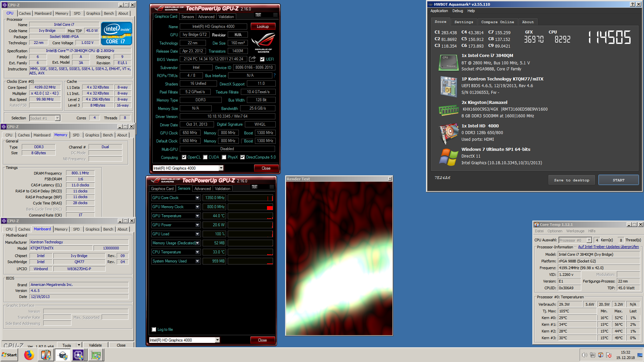This screenshot has height=362, width=644.
Task: Expand the CPU-Z Tools dropdown arrow
Action: click(x=79, y=345)
